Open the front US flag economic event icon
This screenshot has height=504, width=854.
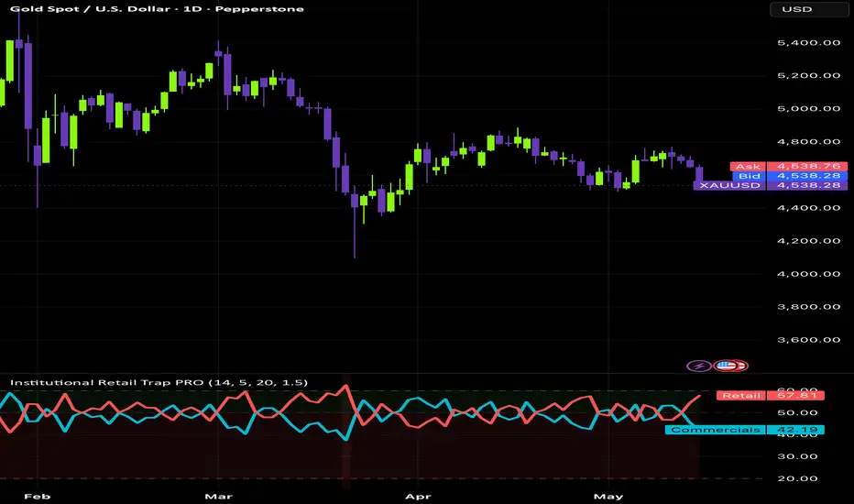pos(726,366)
